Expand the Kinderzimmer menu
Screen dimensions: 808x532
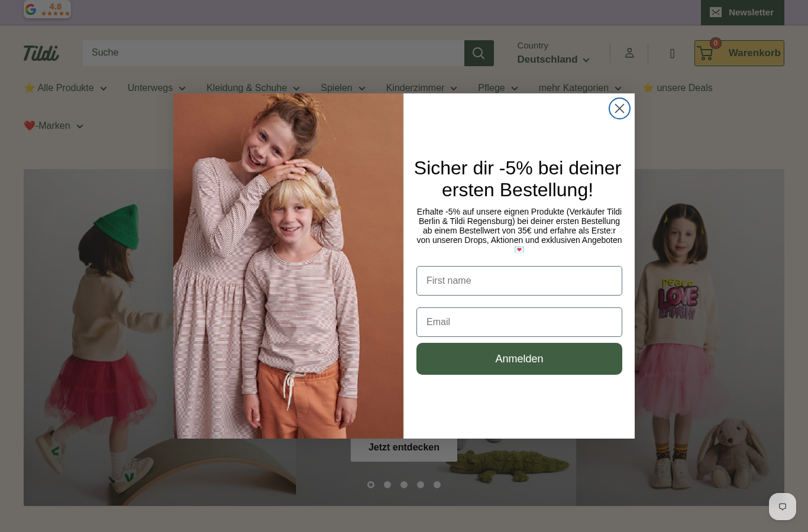point(422,88)
